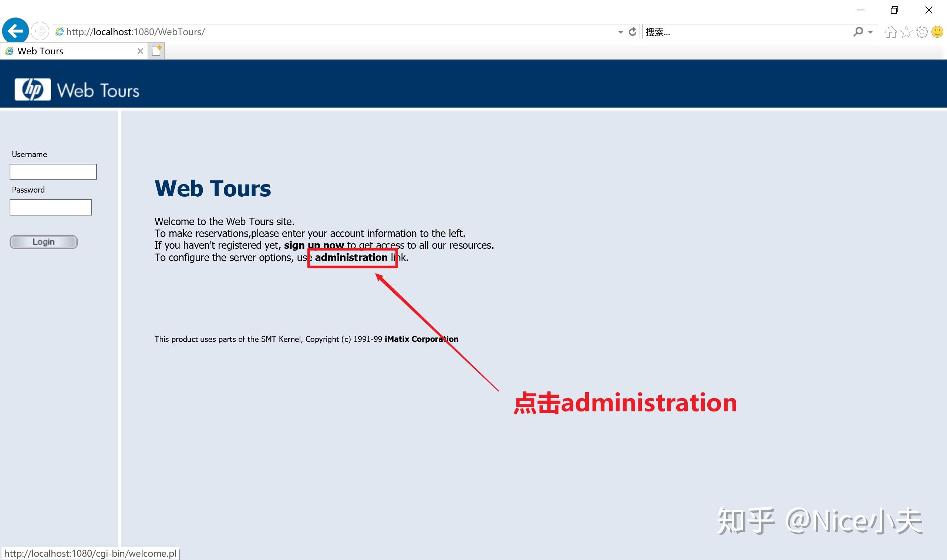The image size is (947, 560).
Task: Expand the address bar history dropdown
Action: [x=620, y=32]
